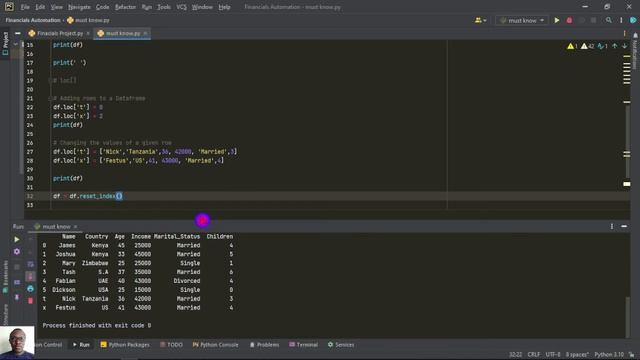Open the Notifications bell side panel
The width and height of the screenshot is (640, 360).
pos(635,51)
